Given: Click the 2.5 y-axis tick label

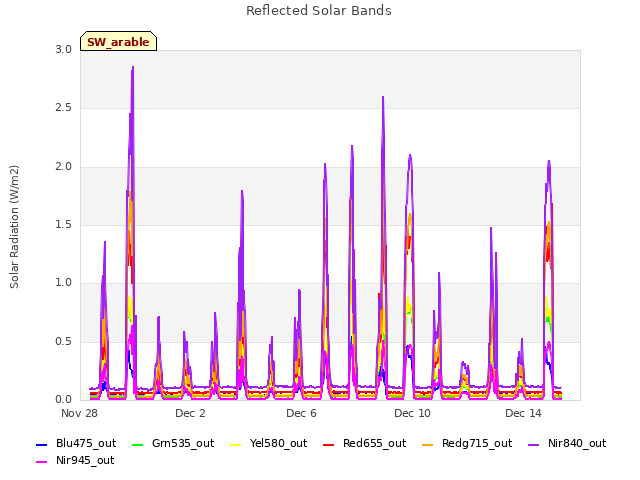Looking at the screenshot, I should click(x=63, y=108).
